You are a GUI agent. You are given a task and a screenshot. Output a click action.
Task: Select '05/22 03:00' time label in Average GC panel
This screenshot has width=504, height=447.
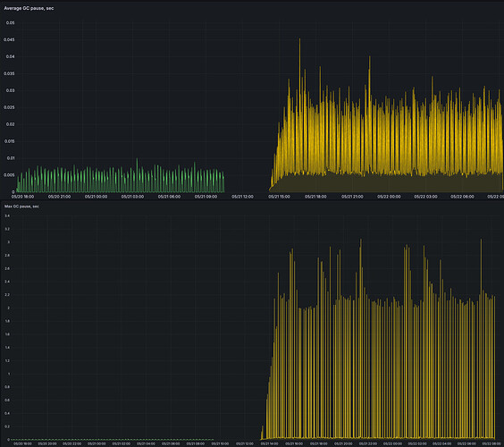[425, 197]
